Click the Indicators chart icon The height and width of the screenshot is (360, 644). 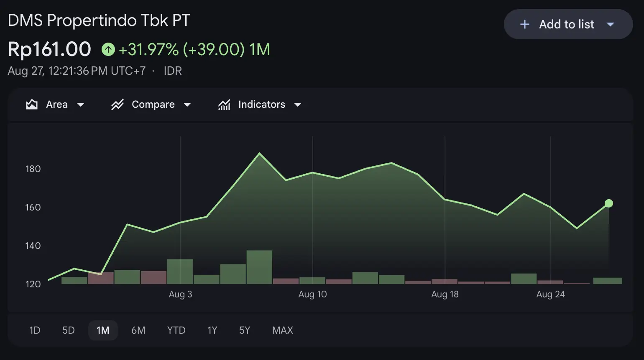[x=224, y=104]
